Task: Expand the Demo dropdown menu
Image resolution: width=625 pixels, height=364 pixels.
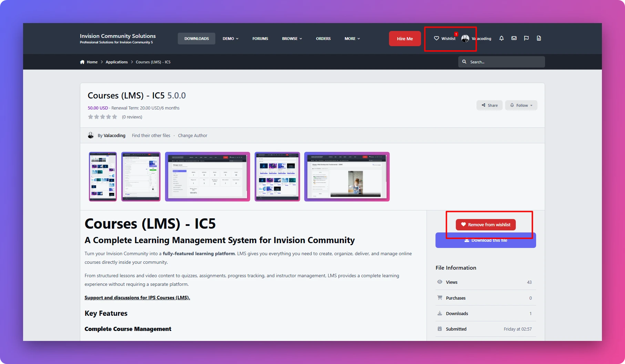Action: pyautogui.click(x=230, y=39)
